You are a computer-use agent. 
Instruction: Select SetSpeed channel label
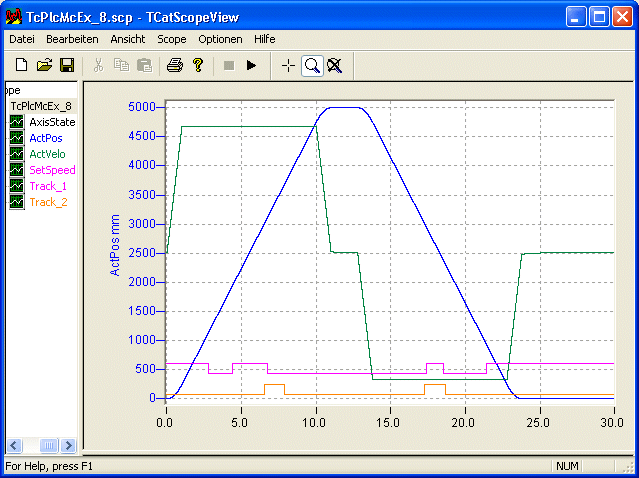pyautogui.click(x=52, y=170)
